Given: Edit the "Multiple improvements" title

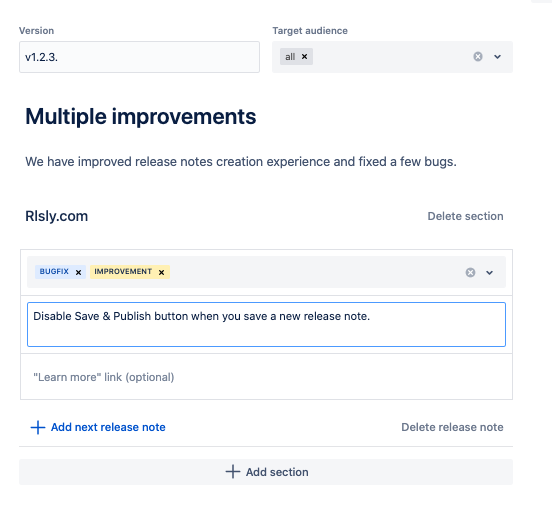Looking at the screenshot, I should [x=141, y=117].
